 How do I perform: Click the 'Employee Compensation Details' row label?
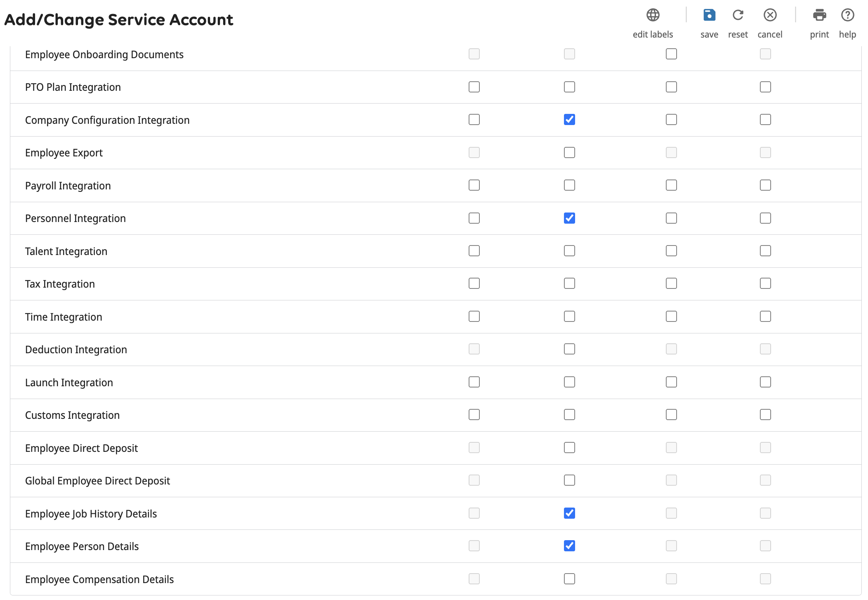pos(99,579)
